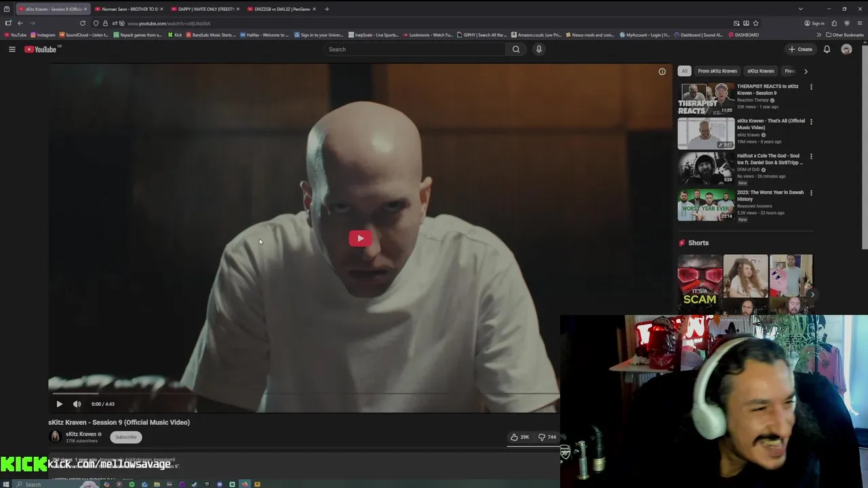Open File Explorer folder in taskbar
This screenshot has height=488, width=868.
click(157, 484)
